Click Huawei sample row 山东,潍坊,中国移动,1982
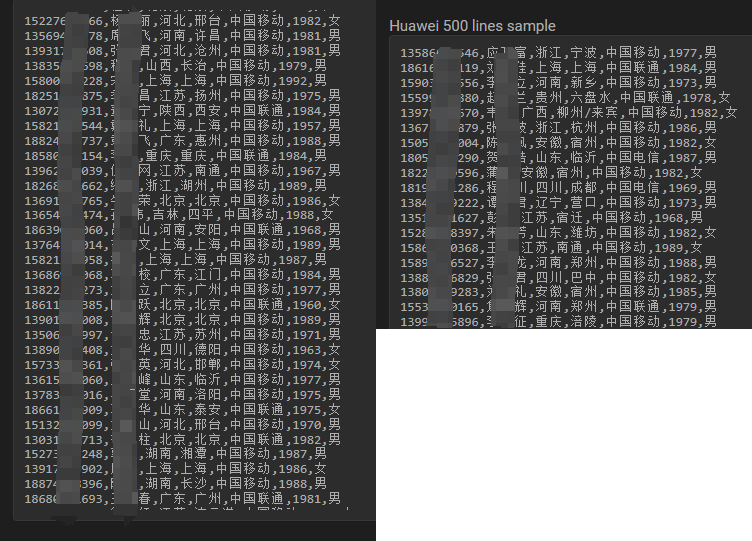The height and width of the screenshot is (541, 752). tap(558, 233)
